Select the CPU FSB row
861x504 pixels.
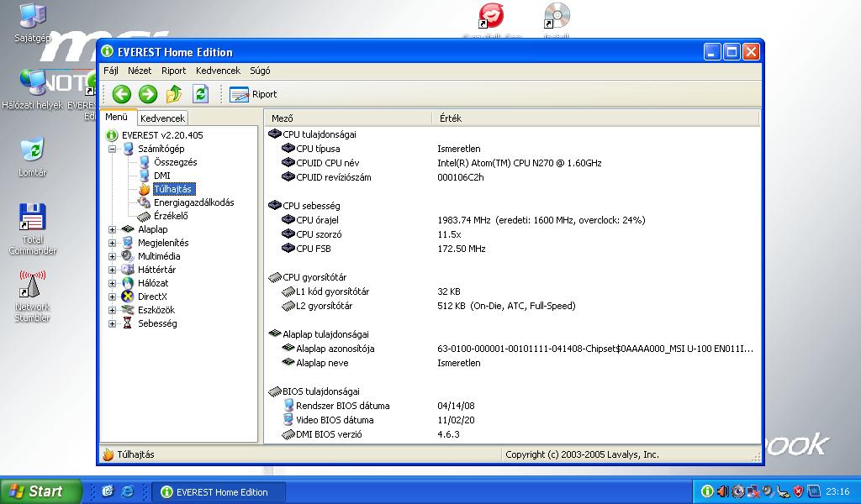(x=512, y=249)
